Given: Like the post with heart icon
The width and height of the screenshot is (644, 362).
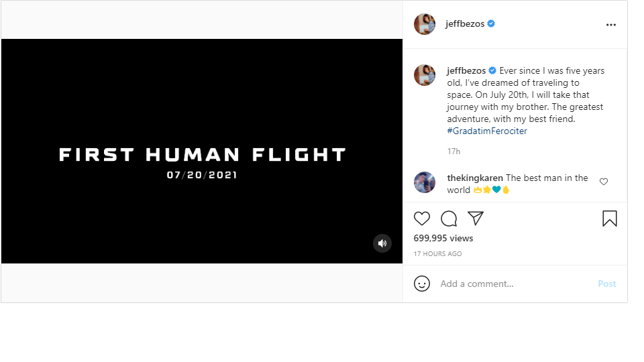Looking at the screenshot, I should click(421, 219).
